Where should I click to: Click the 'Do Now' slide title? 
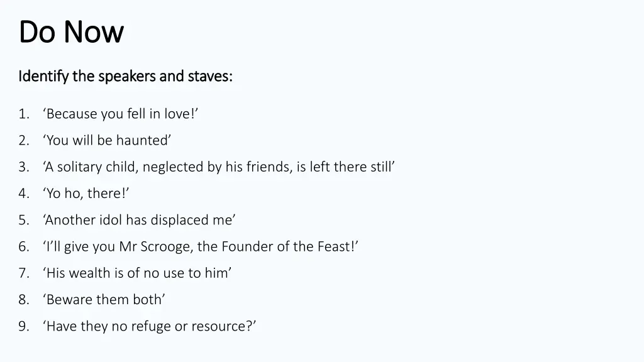pos(71,31)
